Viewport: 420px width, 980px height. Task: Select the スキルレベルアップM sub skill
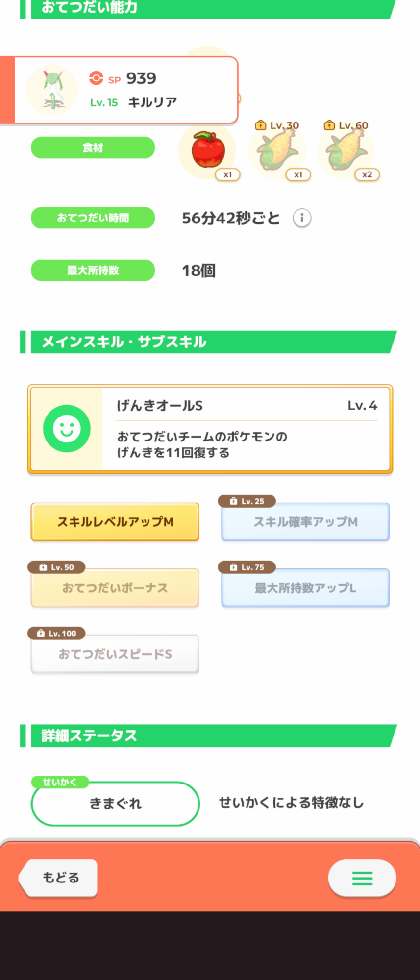click(115, 522)
